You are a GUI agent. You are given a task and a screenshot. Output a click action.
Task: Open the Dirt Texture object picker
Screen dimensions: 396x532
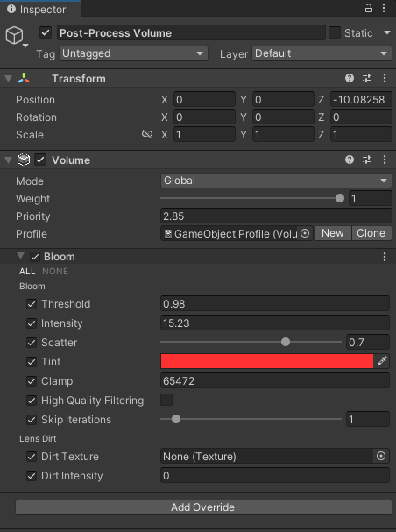click(x=381, y=456)
